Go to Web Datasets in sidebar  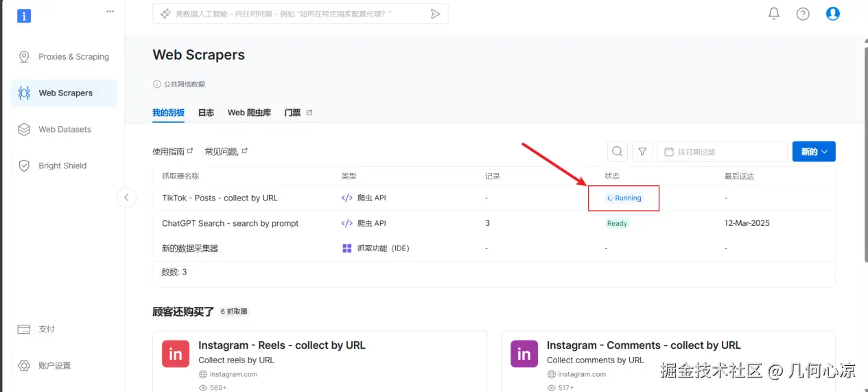coord(64,129)
